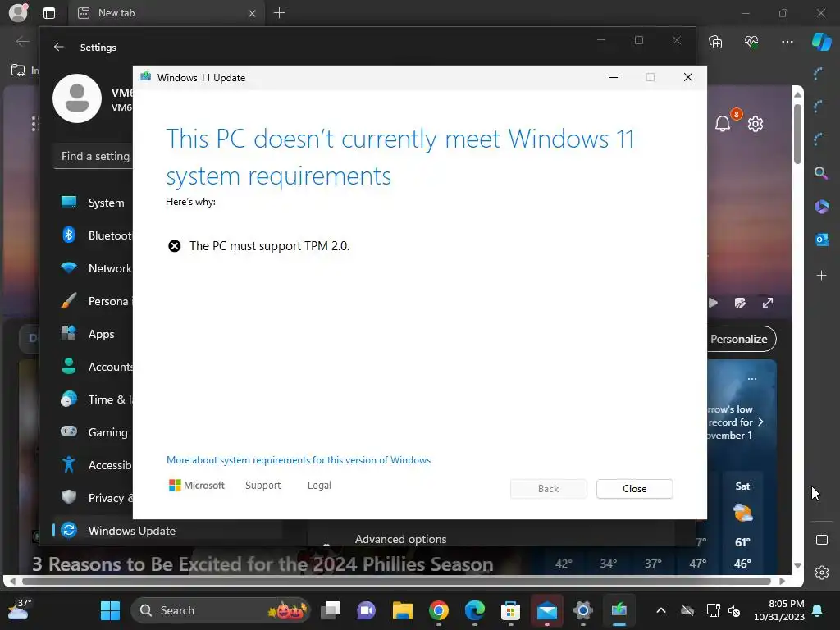Open Browser essentials heart icon
This screenshot has width=840, height=630.
[x=751, y=41]
